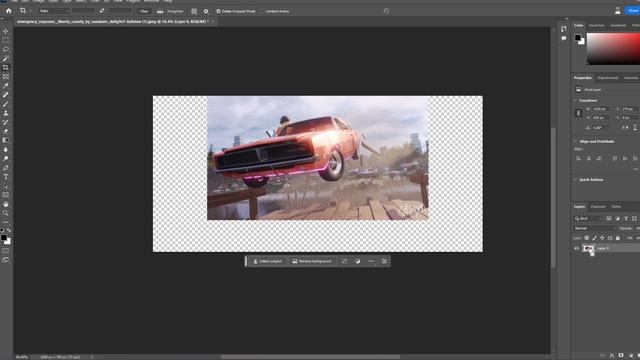This screenshot has width=640, height=360.
Task: Toggle Layer 0 visibility eye
Action: (576, 248)
